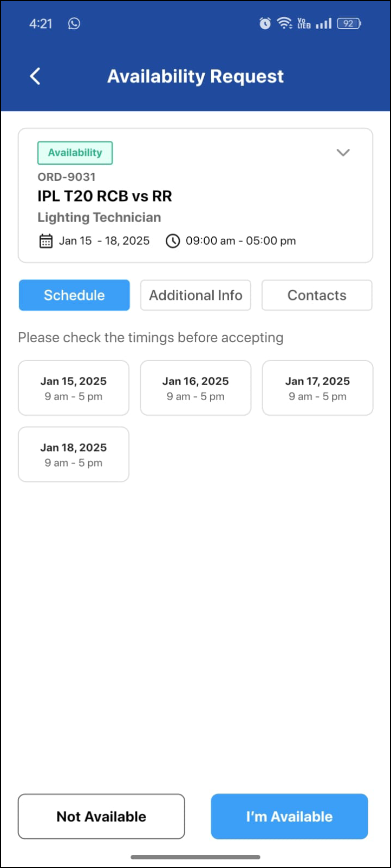Select the Jan 15, 2025 schedule card
The height and width of the screenshot is (868, 391).
point(74,388)
